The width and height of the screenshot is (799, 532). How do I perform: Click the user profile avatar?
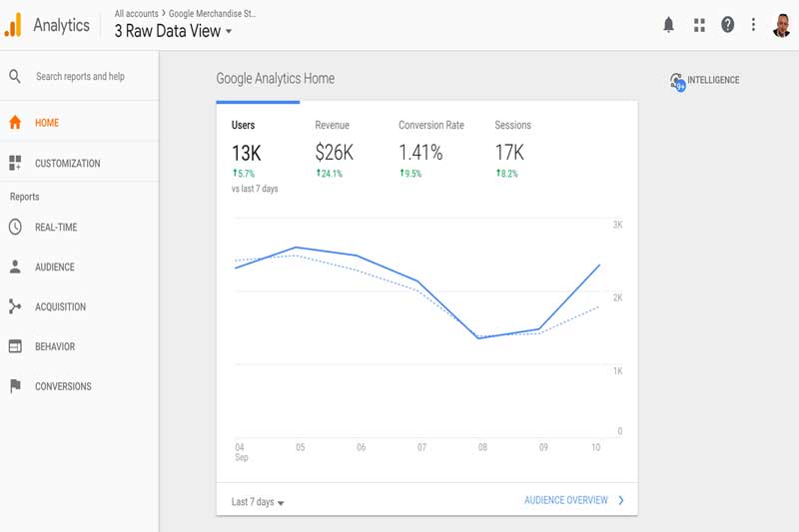pyautogui.click(x=782, y=25)
